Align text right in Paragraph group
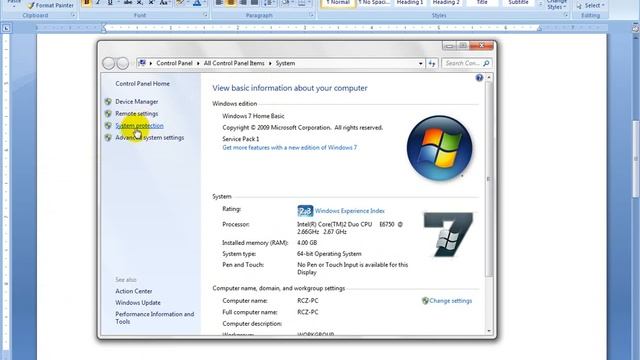The image size is (640, 360). click(243, 3)
